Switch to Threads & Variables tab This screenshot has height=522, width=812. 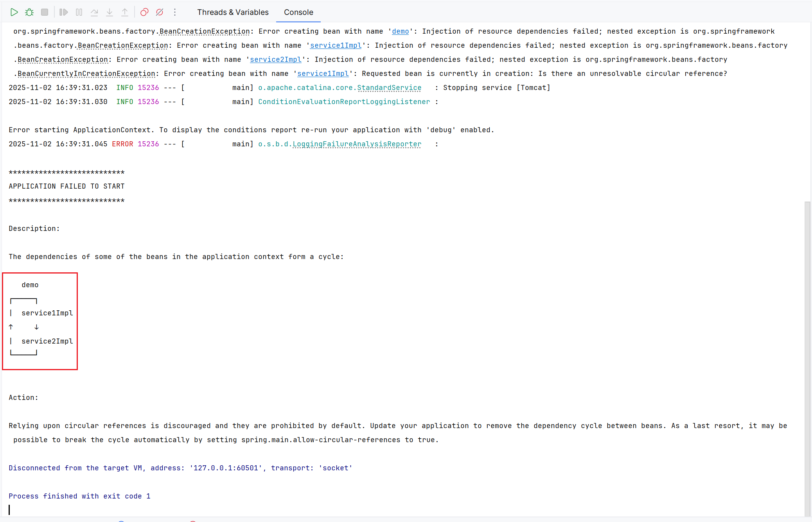233,12
